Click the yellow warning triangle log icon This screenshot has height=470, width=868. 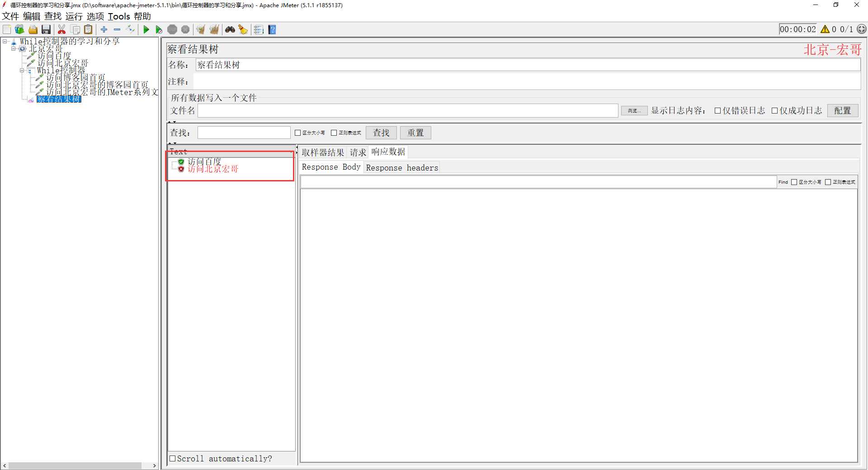(825, 29)
